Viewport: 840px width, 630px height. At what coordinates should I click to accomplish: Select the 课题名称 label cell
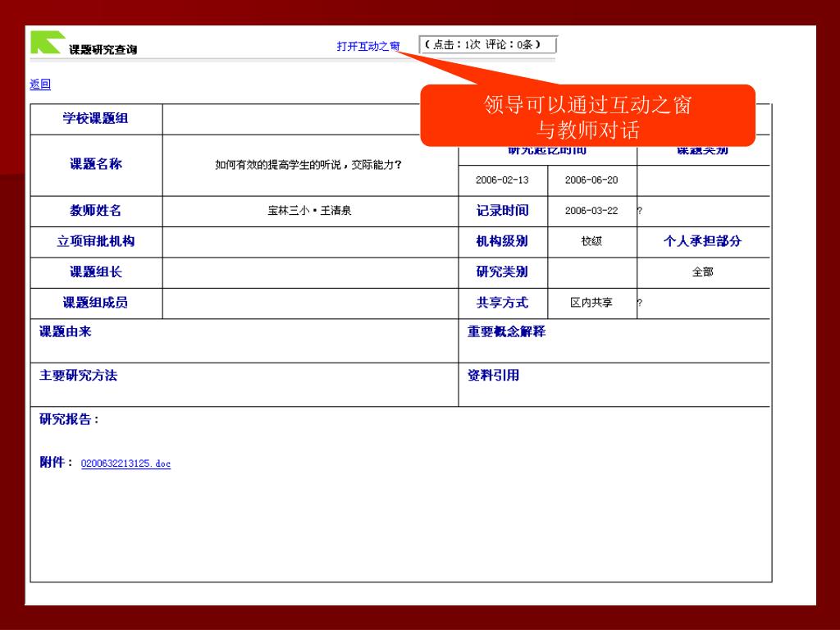pyautogui.click(x=96, y=164)
